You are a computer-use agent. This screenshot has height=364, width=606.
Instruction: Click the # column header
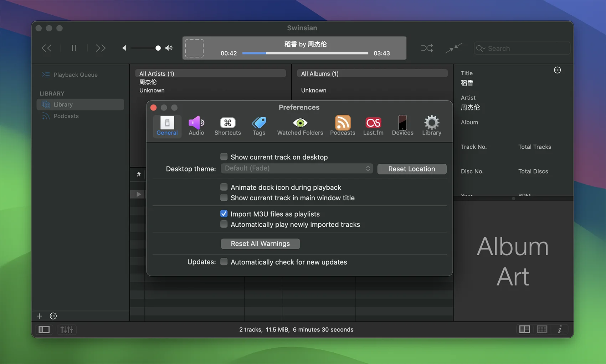point(138,174)
